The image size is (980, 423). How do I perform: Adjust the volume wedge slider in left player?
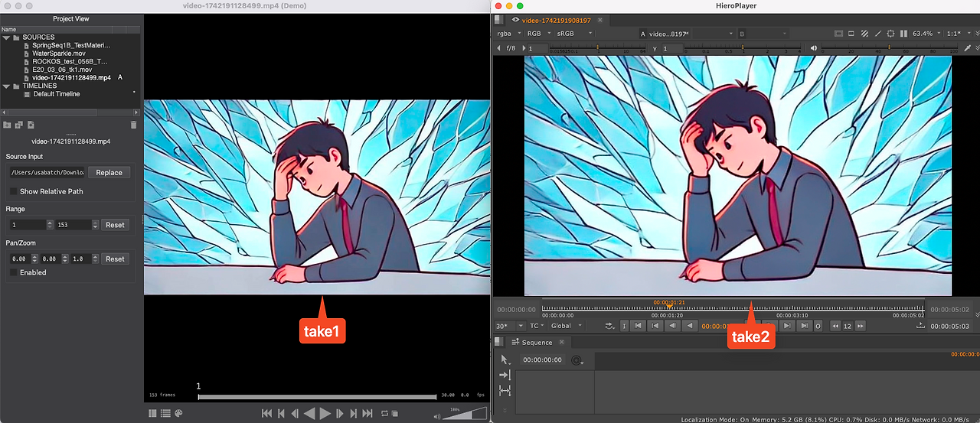point(465,413)
